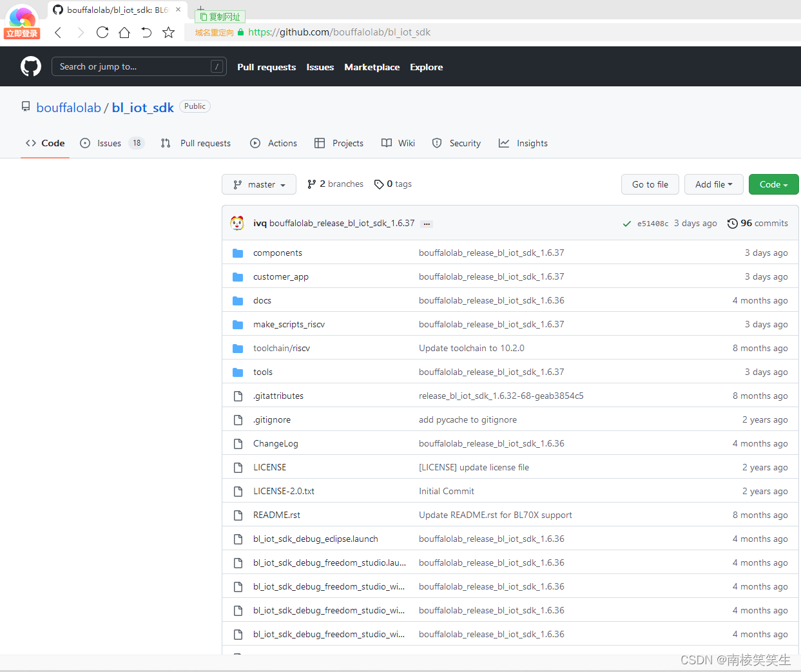Screen dimensions: 801x672
Task: Switch to the Code tab
Action: [x=45, y=143]
